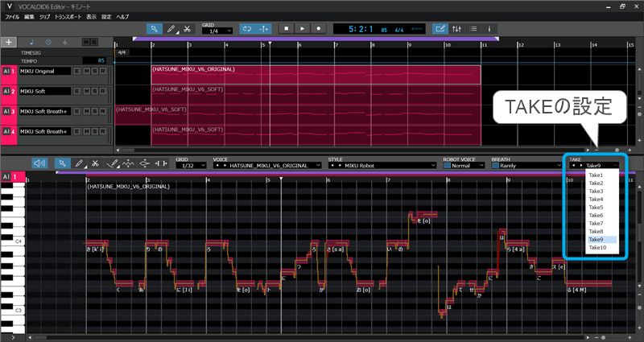Select the scissors tool in the top toolbar
644x342 pixels.
187,29
